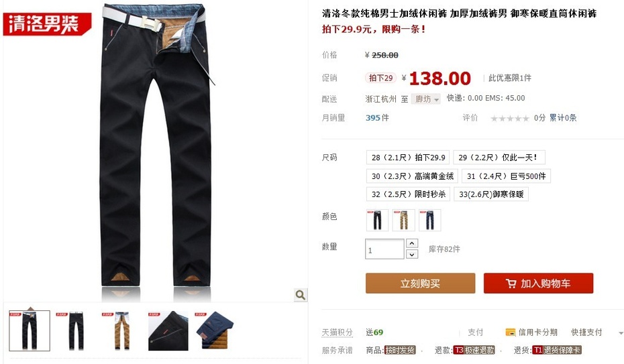Image resolution: width=624 pixels, height=364 pixels.
Task: Select size 33(2.6尺) option
Action: click(491, 194)
